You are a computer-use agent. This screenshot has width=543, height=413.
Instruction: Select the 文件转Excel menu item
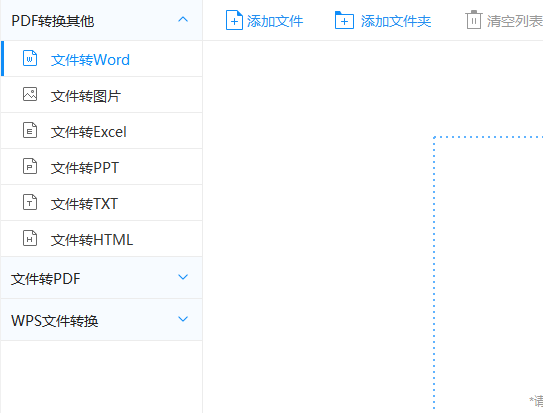pos(101,131)
